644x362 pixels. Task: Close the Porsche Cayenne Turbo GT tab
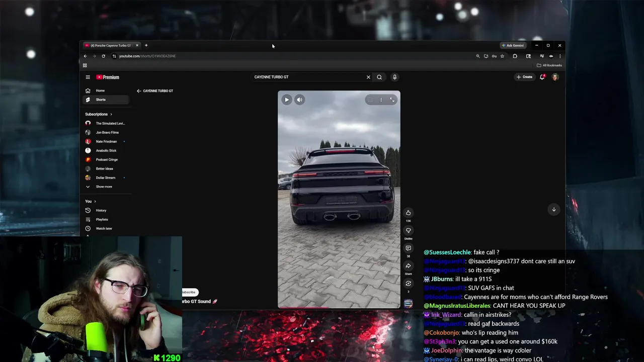pos(137,45)
